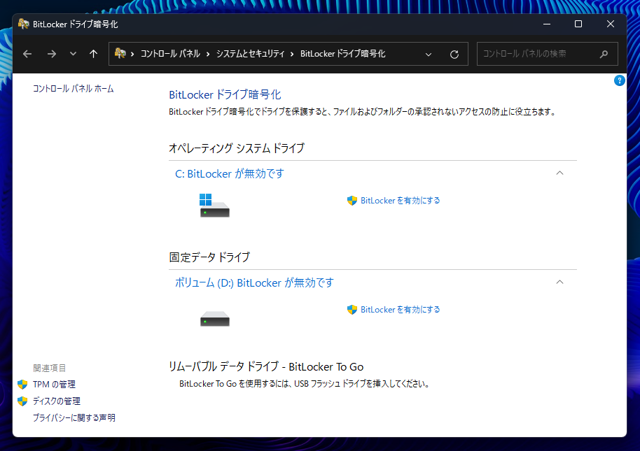The height and width of the screenshot is (451, 640).
Task: Click the search magnifier icon
Action: pos(604,54)
